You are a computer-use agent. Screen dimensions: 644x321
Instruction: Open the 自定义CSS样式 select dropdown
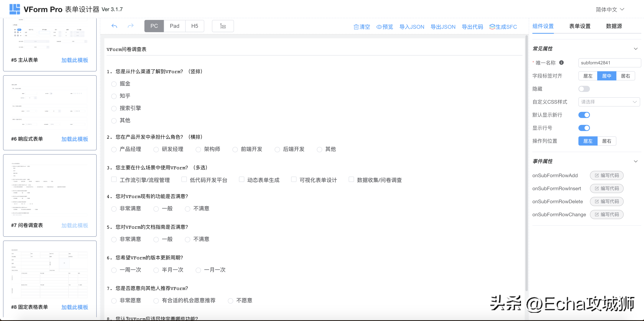[609, 102]
